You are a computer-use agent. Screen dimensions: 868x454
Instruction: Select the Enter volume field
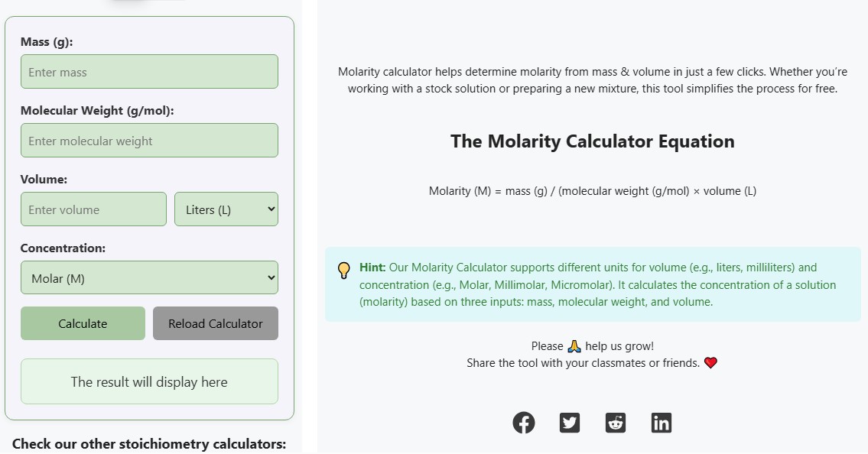[93, 209]
